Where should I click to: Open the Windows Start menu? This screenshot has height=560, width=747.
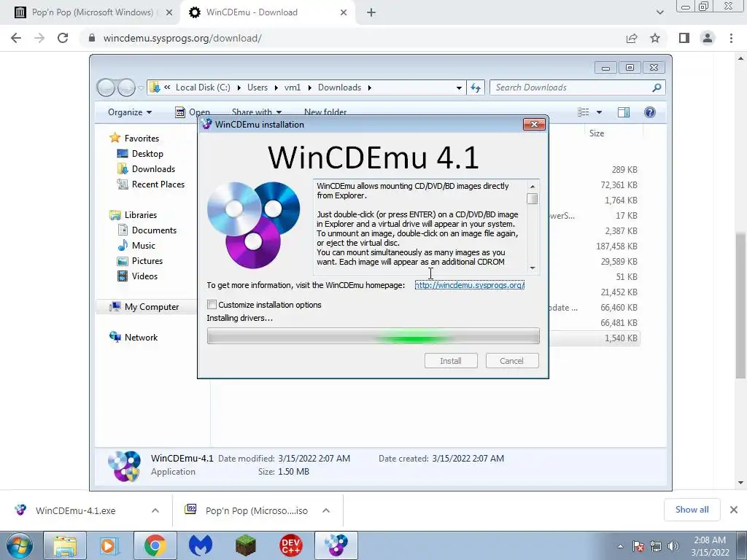19,545
